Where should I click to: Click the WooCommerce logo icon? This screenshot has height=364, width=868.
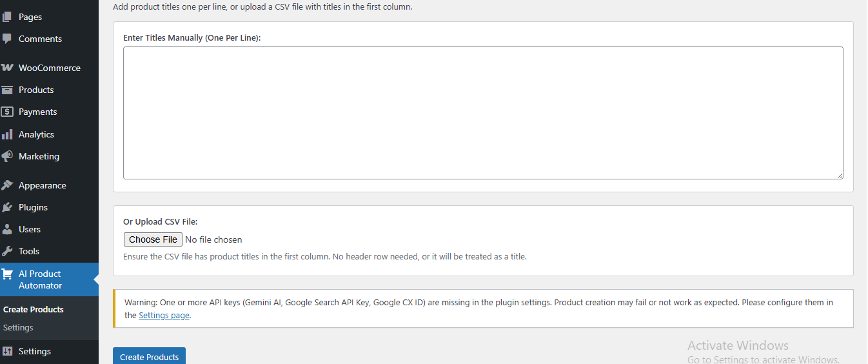coord(7,68)
